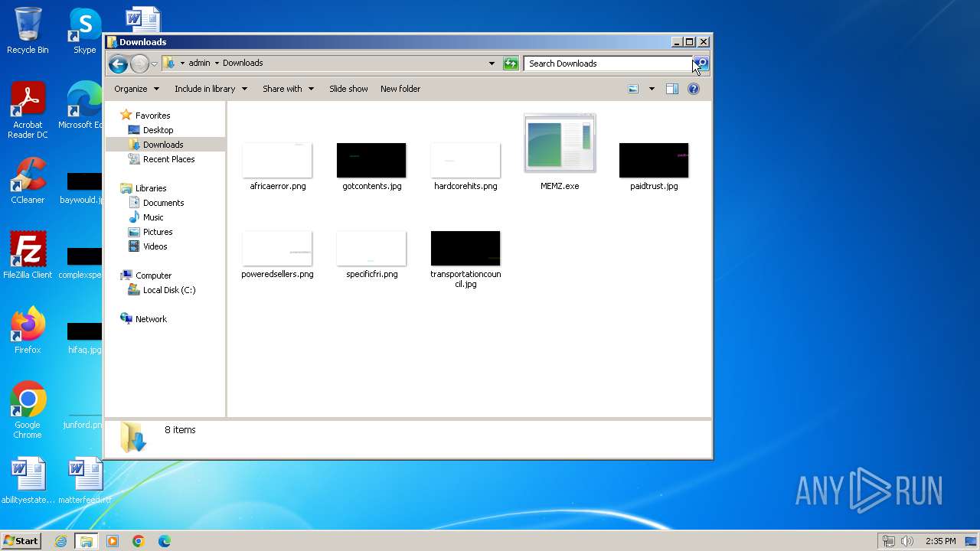Select Google Chrome desktop shortcut
Viewport: 980px width, 551px height.
click(x=28, y=410)
